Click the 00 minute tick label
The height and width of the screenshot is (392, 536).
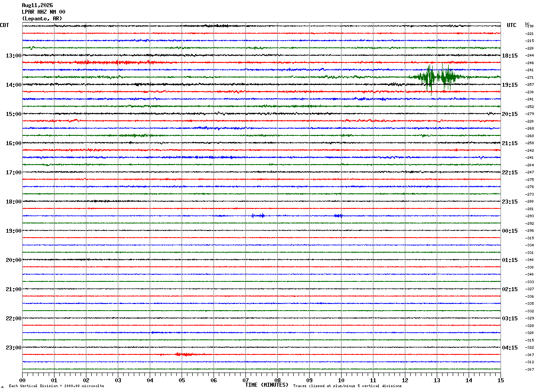pos(23,380)
